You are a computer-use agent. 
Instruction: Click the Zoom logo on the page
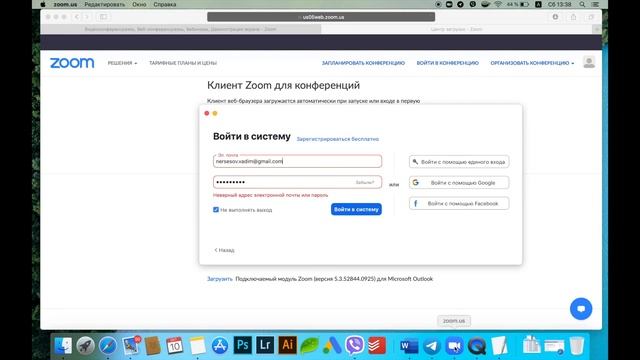pyautogui.click(x=72, y=63)
